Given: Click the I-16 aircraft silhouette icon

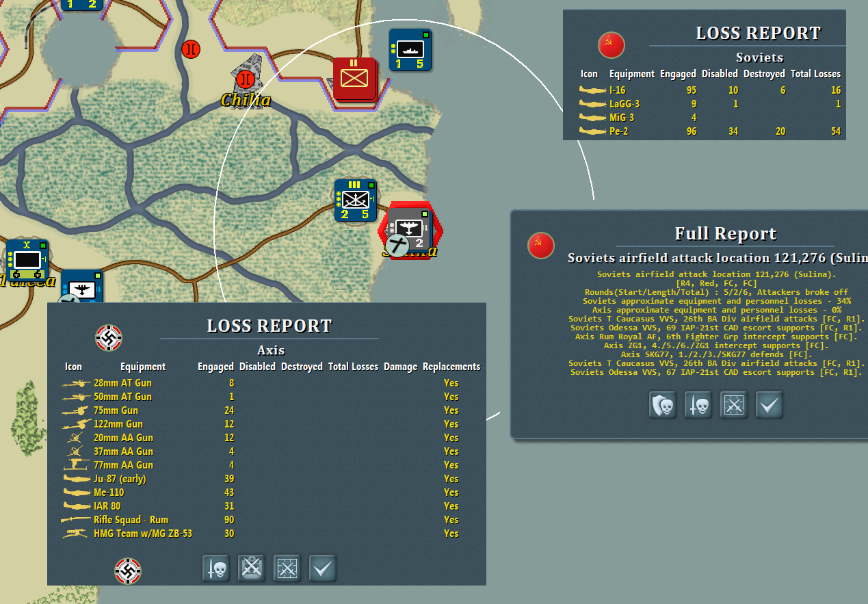Looking at the screenshot, I should pyautogui.click(x=593, y=90).
